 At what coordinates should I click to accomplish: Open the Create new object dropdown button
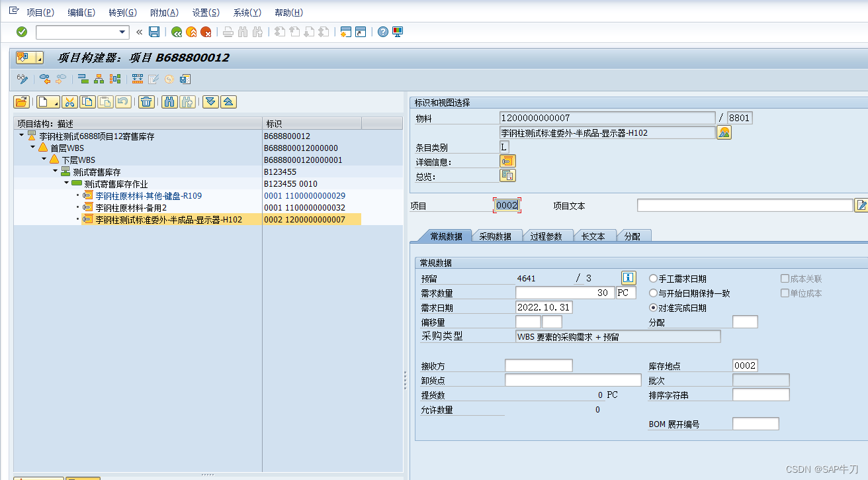48,102
